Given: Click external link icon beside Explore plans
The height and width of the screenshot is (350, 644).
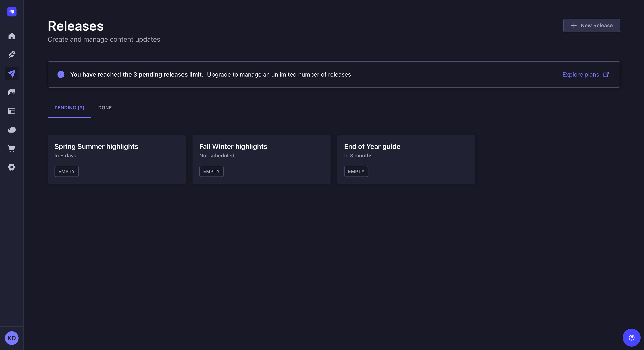Looking at the screenshot, I should 606,74.
